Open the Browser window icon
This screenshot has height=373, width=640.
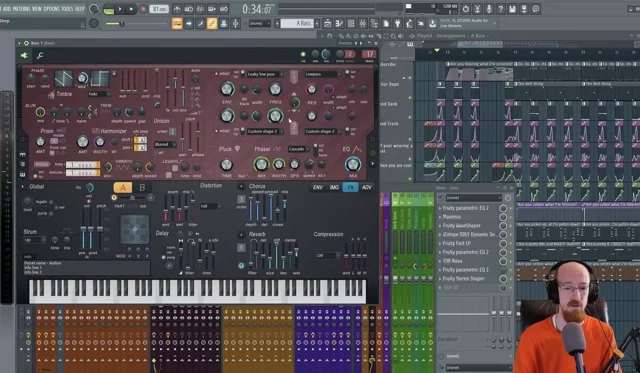coord(374,24)
